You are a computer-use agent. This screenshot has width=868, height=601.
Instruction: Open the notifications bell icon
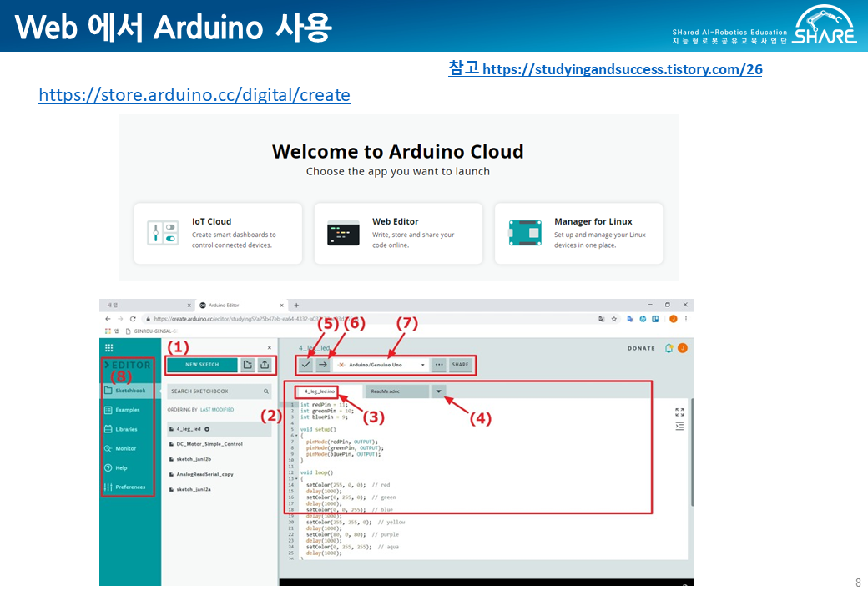[669, 348]
